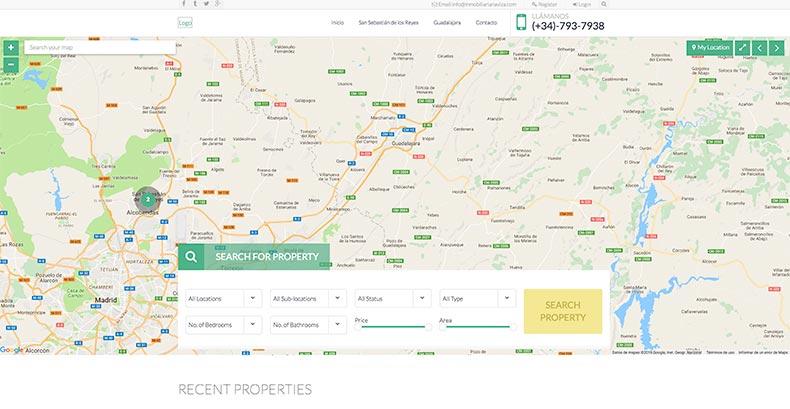Click the Alcobendas label on the map
This screenshot has height=409, width=790.
coord(142,213)
